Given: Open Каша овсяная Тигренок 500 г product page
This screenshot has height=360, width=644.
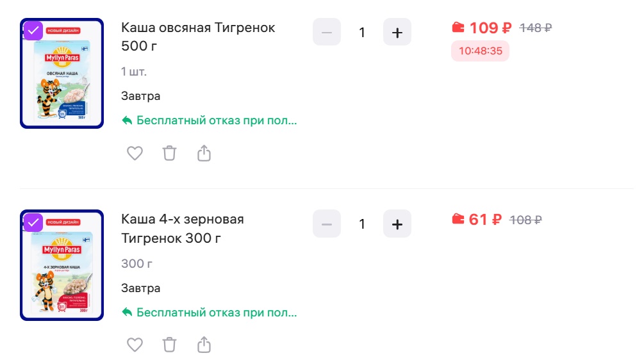Looking at the screenshot, I should coord(197,37).
